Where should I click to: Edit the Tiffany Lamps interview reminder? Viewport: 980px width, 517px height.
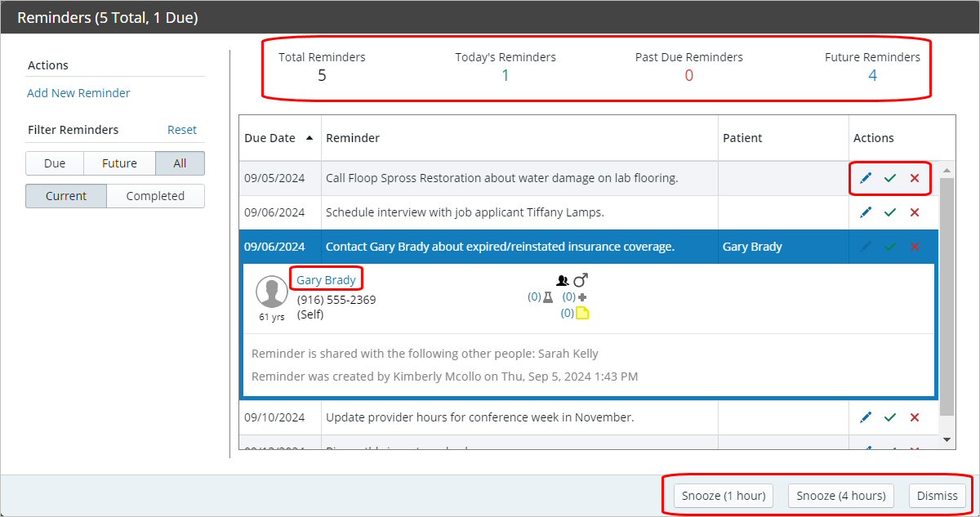[866, 212]
